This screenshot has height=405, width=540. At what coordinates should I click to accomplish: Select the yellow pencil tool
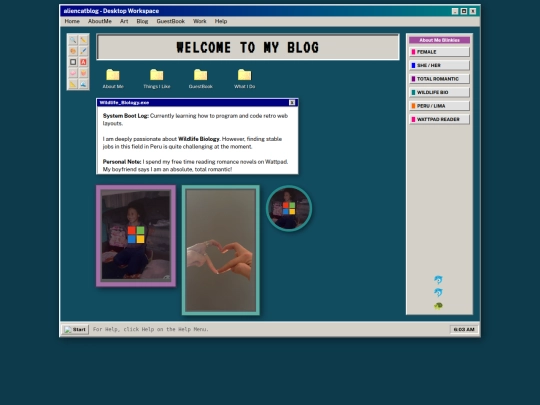[83, 40]
